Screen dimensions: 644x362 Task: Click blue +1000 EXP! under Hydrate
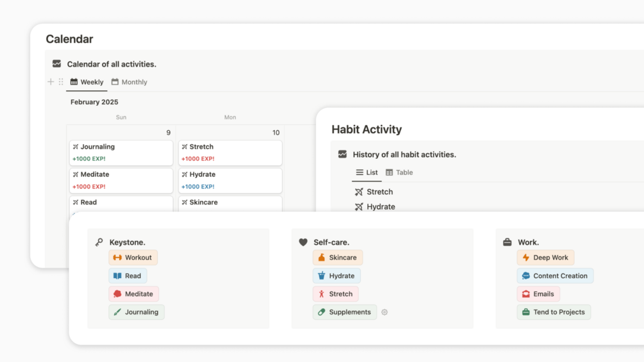coord(198,186)
